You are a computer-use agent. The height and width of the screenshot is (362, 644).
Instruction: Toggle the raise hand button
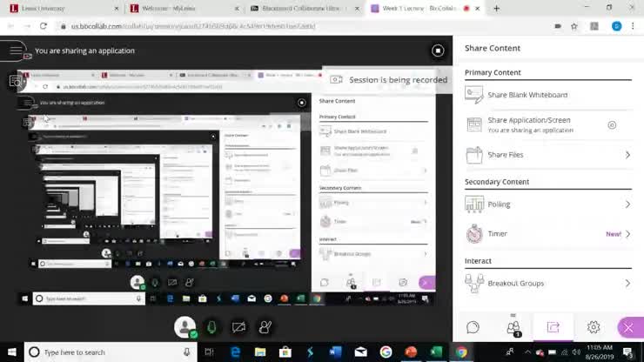[265, 327]
